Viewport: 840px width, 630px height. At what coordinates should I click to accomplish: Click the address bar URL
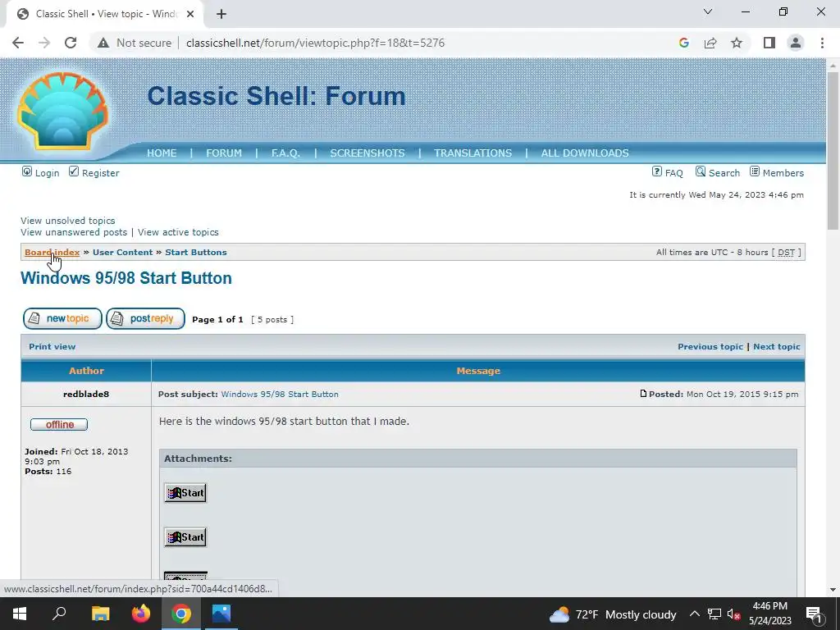point(316,43)
